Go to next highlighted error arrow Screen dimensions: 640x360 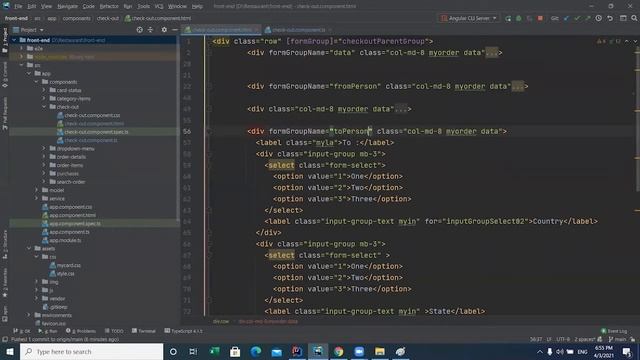635,41
